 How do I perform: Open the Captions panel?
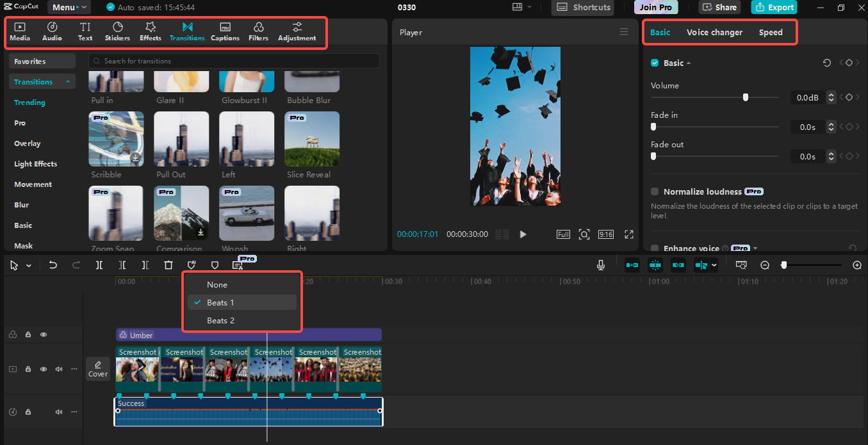tap(225, 30)
